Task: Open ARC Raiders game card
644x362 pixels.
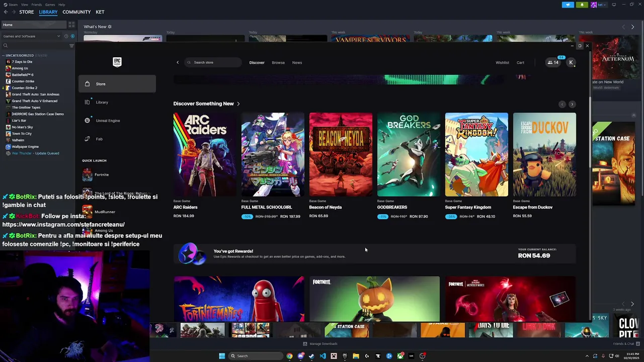Action: (x=205, y=165)
